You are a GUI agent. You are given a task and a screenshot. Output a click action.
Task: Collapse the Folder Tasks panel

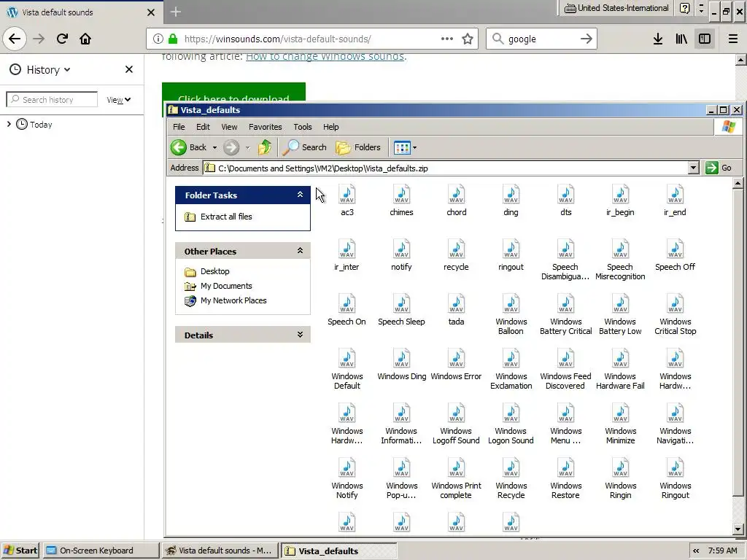[300, 195]
